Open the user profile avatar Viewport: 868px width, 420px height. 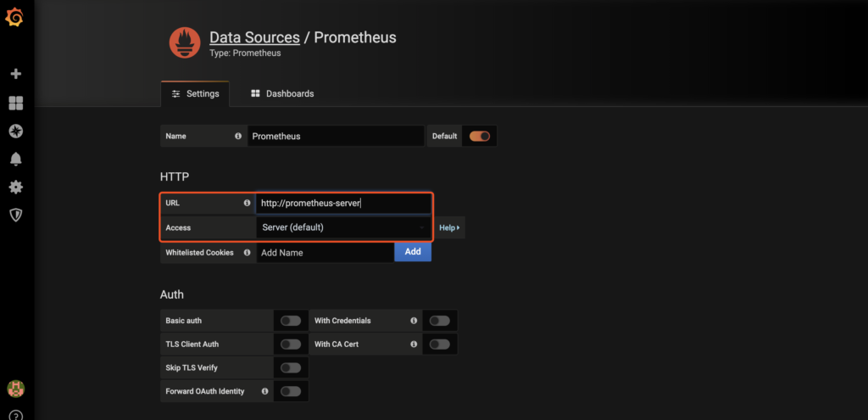[x=15, y=389]
